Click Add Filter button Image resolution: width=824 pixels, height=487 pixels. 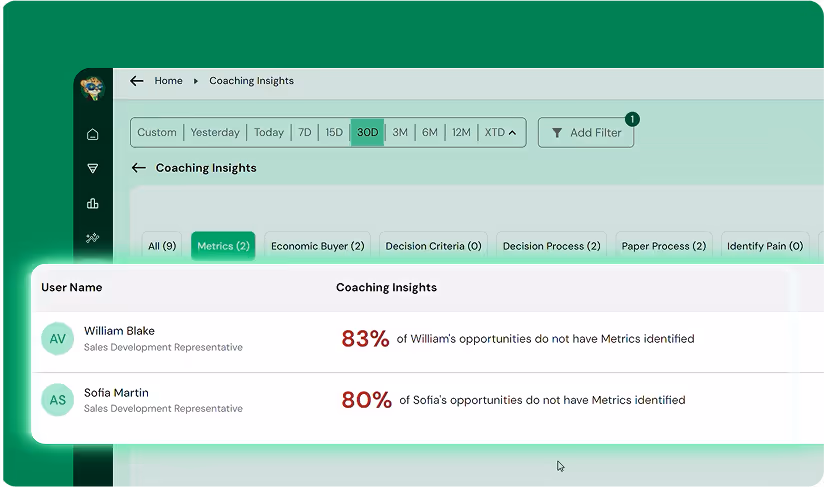pos(586,132)
